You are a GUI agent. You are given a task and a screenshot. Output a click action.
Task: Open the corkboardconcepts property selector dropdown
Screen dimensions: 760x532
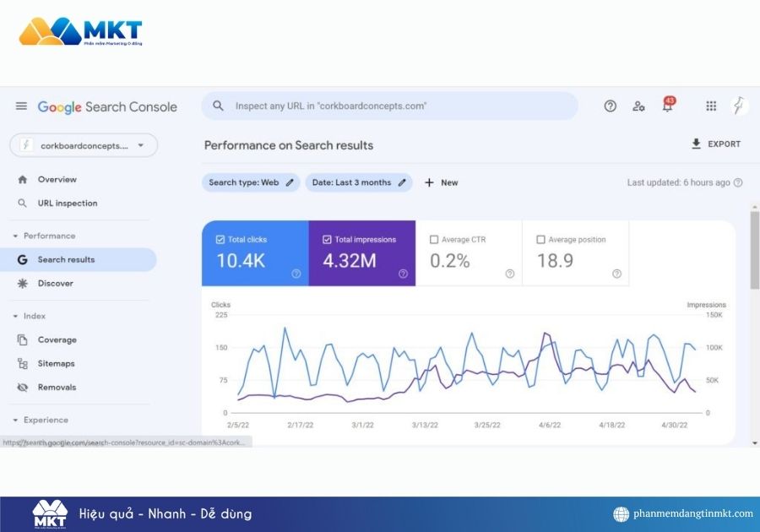82,144
